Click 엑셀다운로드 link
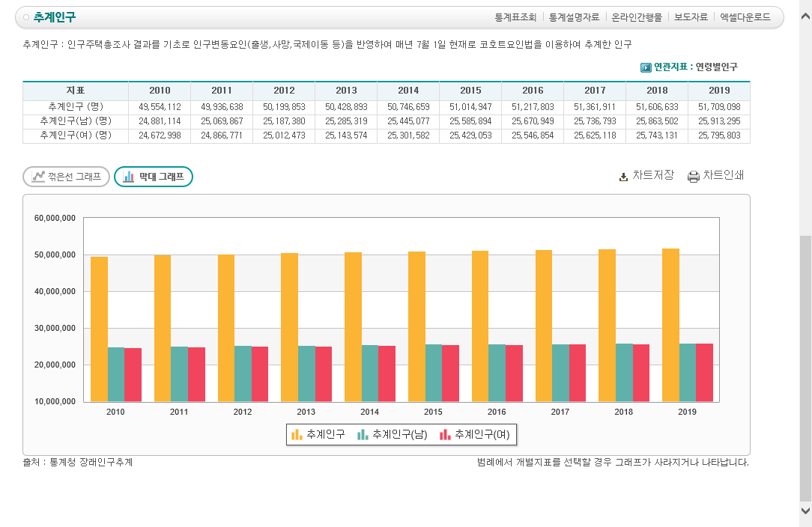The height and width of the screenshot is (527, 812). (745, 17)
